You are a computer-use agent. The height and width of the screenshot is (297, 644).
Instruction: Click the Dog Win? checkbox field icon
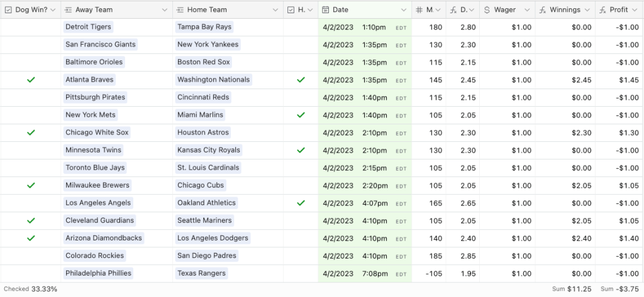pos(8,10)
